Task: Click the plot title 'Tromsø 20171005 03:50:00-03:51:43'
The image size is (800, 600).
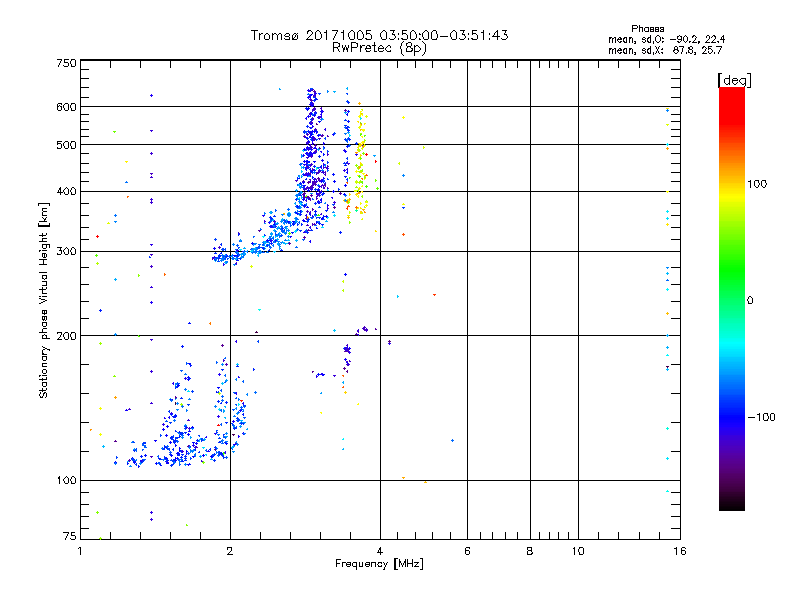Action: click(379, 35)
